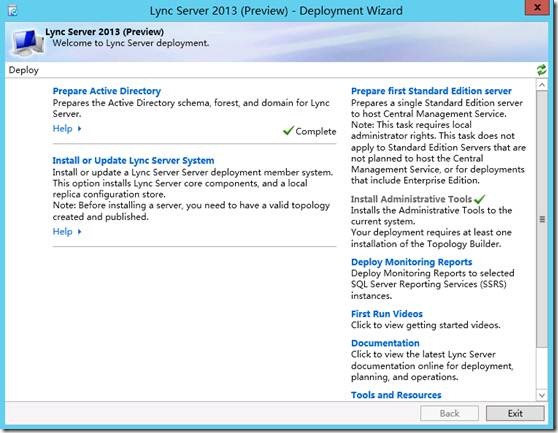Click the green refresh icon
This screenshot has width=558, height=433.
(542, 70)
